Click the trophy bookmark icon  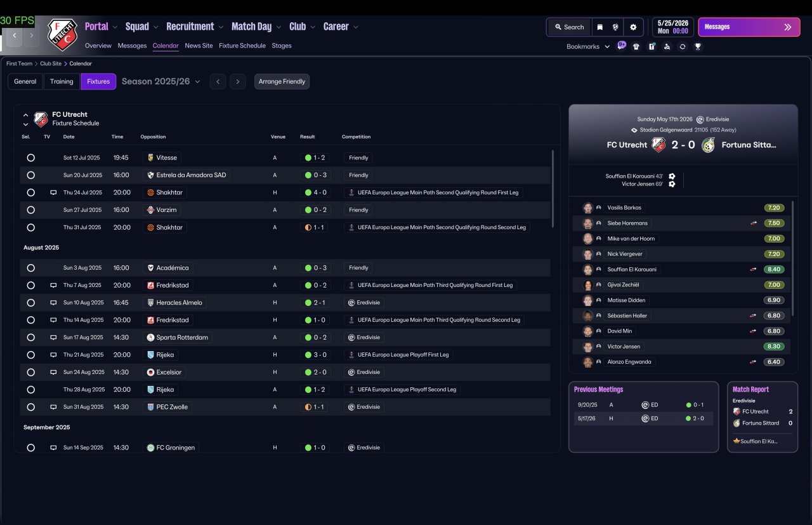(x=698, y=46)
